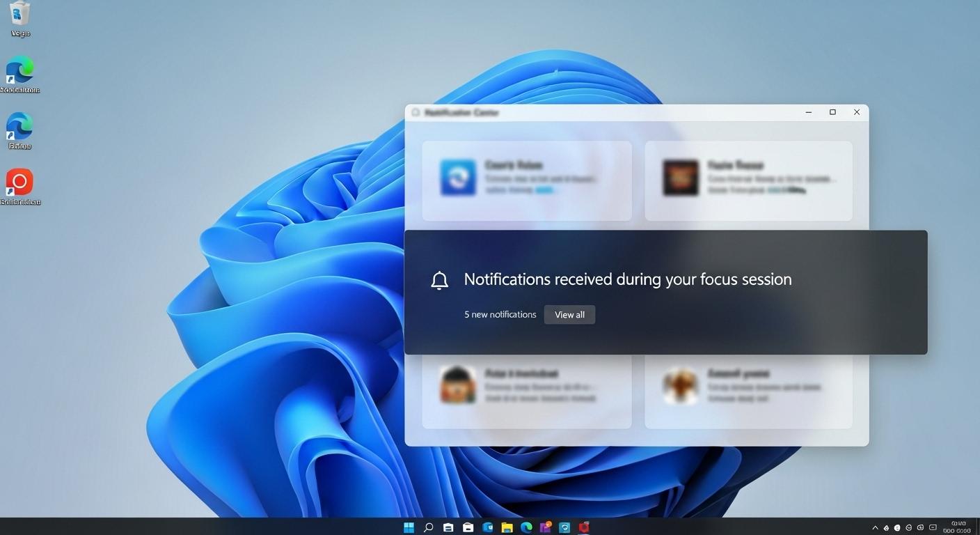Select the top-right notification card's app thumbnail
Viewport: 980px width, 535px height.
click(679, 178)
